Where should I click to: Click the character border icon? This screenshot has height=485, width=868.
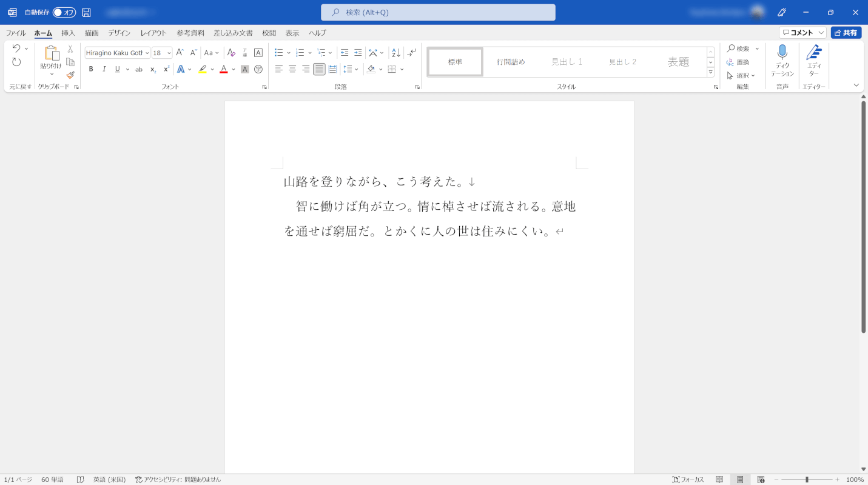click(258, 53)
